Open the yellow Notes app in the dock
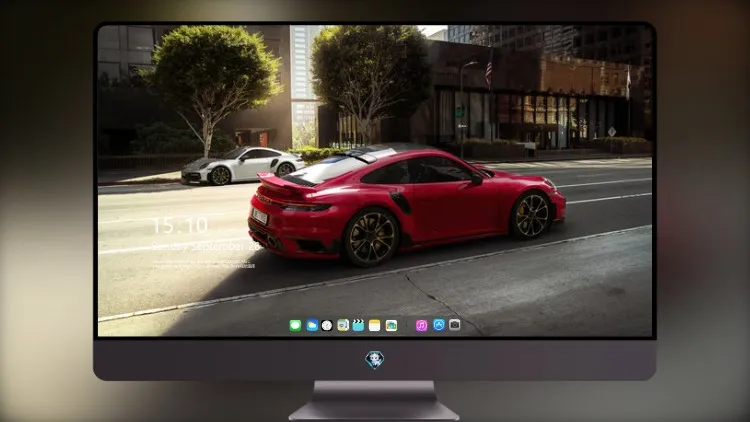 (x=375, y=325)
